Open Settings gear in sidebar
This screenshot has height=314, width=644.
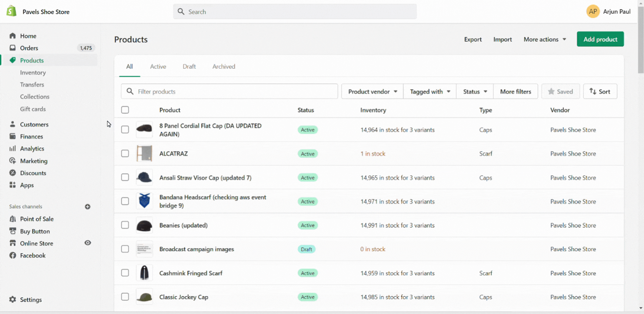tap(13, 299)
